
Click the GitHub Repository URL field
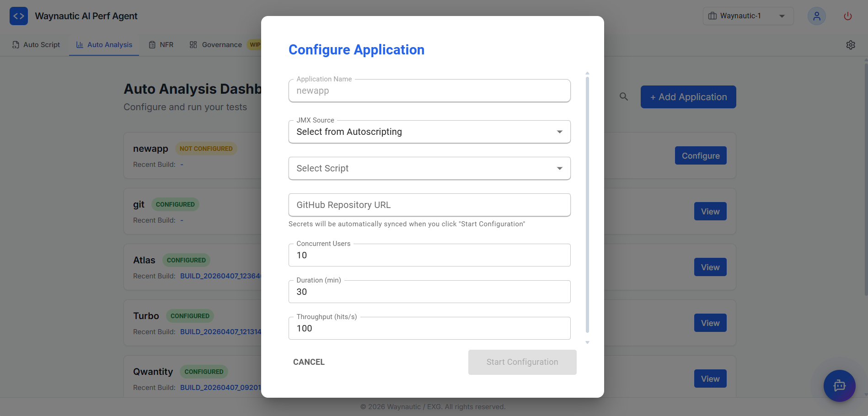point(429,205)
